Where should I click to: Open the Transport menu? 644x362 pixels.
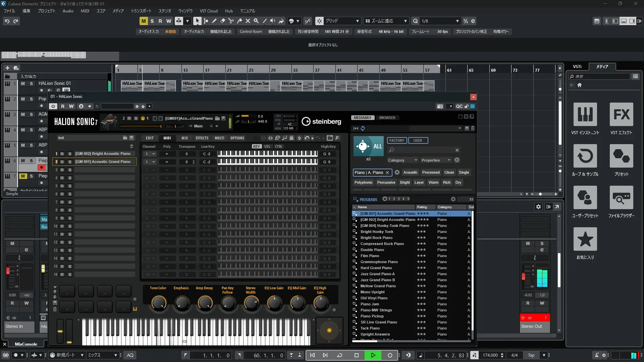141,11
